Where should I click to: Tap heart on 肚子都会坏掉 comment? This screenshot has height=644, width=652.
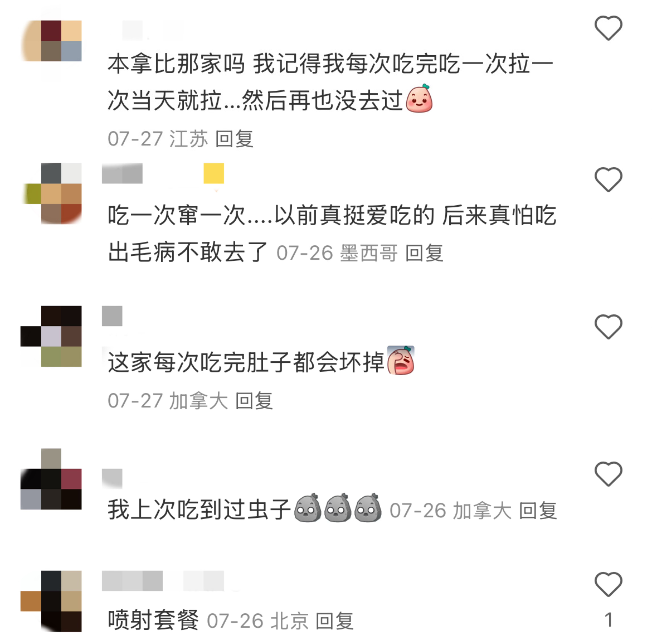[608, 327]
